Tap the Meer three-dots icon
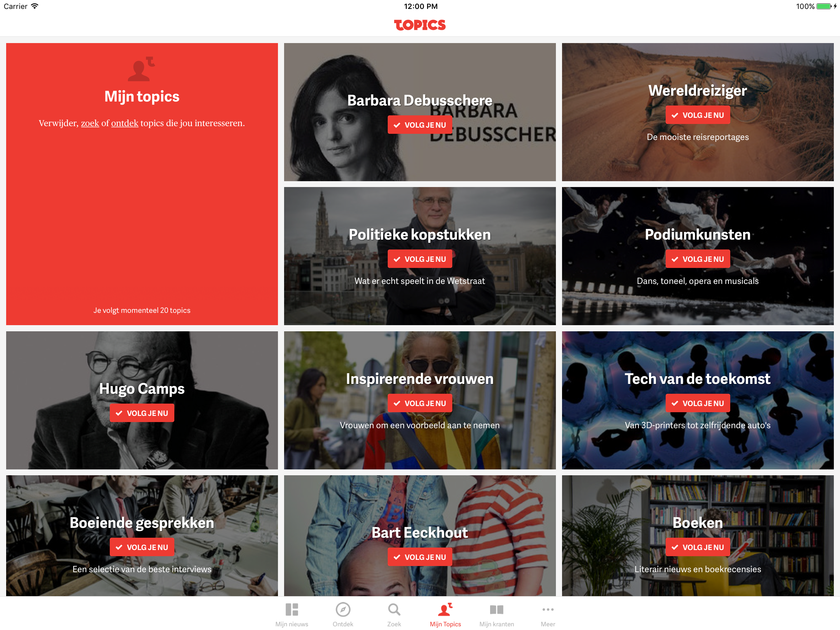Viewport: 840px width, 630px height. (548, 609)
